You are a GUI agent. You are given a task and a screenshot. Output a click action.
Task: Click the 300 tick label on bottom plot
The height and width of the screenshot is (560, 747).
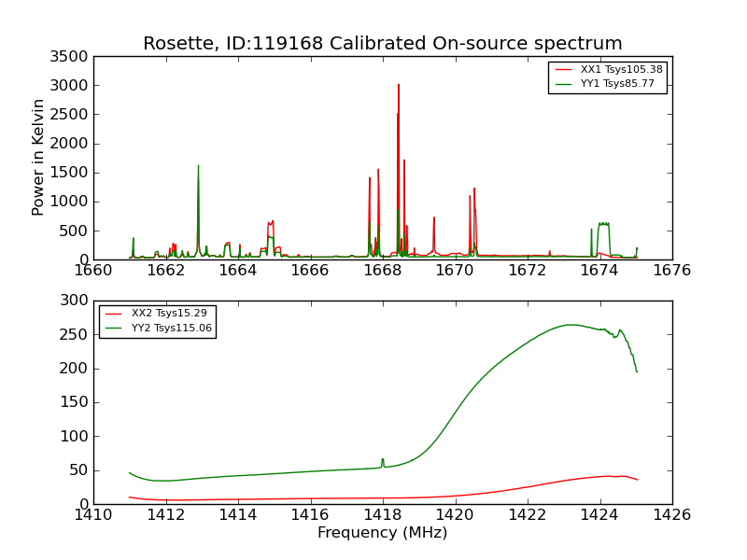(x=74, y=301)
